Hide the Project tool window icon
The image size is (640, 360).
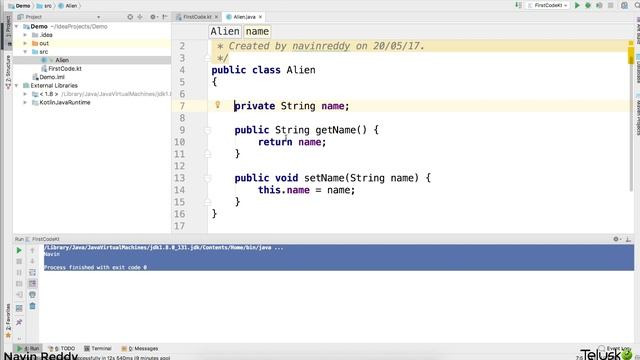[x=165, y=17]
